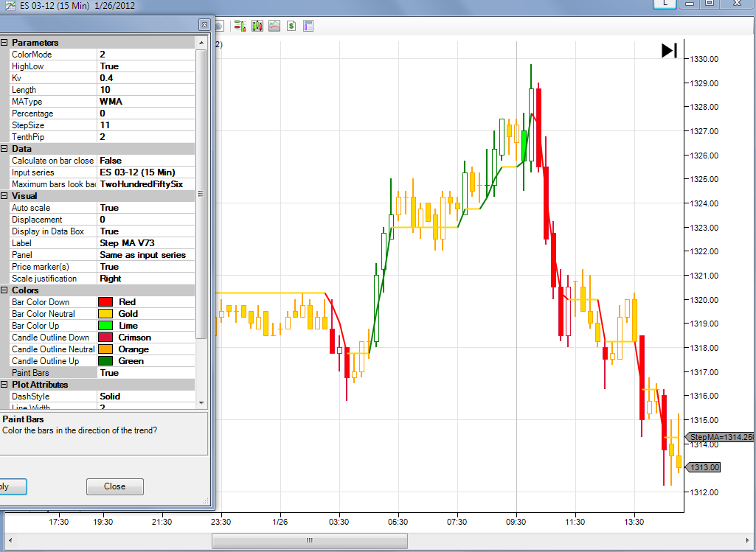
Task: Toggle HighLow True value
Action: click(146, 66)
